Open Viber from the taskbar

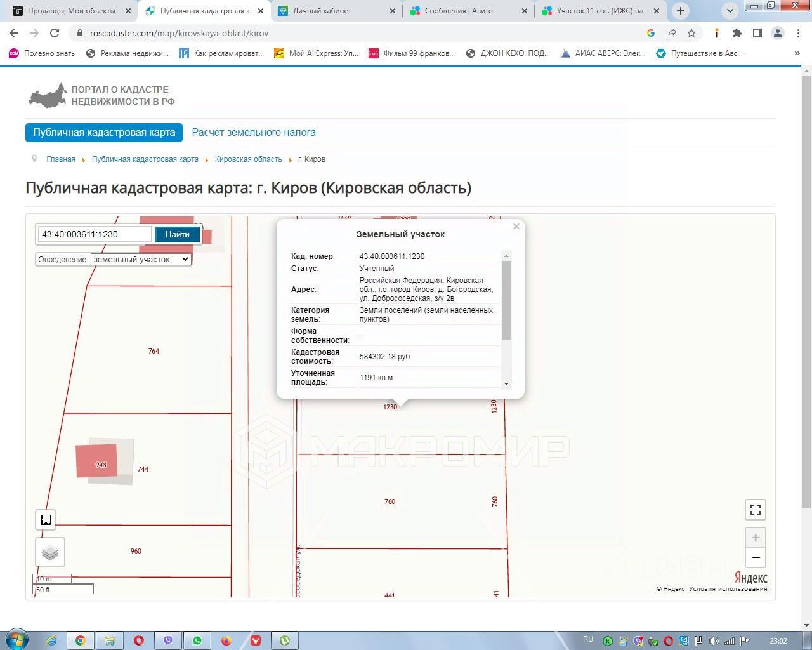point(168,640)
